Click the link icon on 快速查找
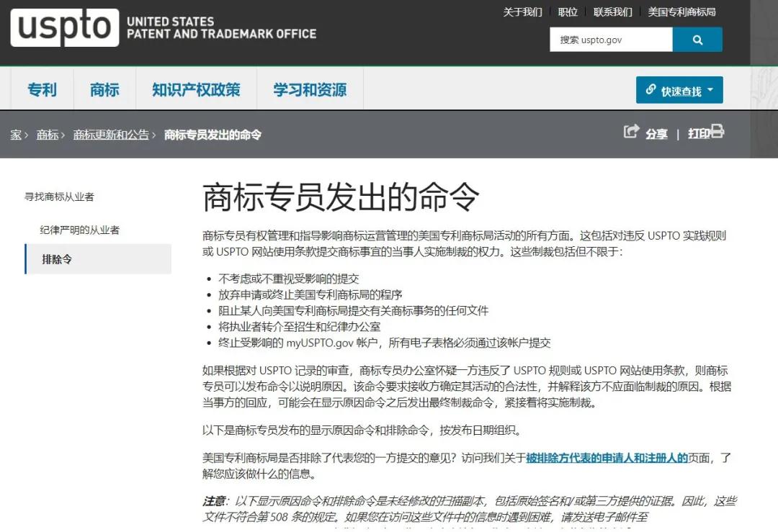Viewport: 778px width, 532px height. tap(650, 90)
